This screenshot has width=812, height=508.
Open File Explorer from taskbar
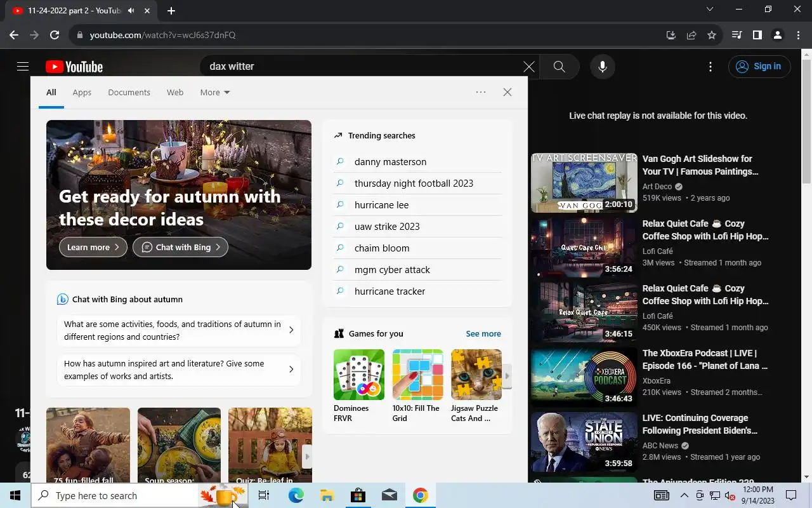coord(327,495)
